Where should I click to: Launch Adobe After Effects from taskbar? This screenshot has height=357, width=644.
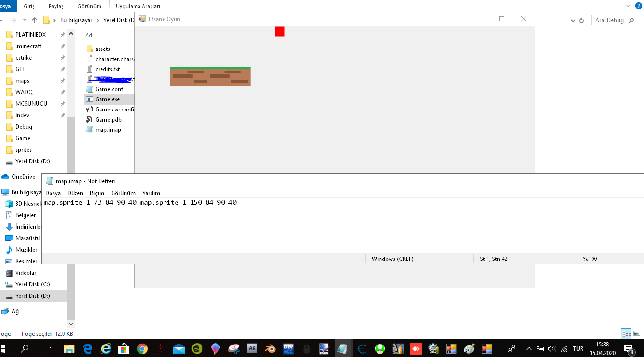(x=252, y=349)
